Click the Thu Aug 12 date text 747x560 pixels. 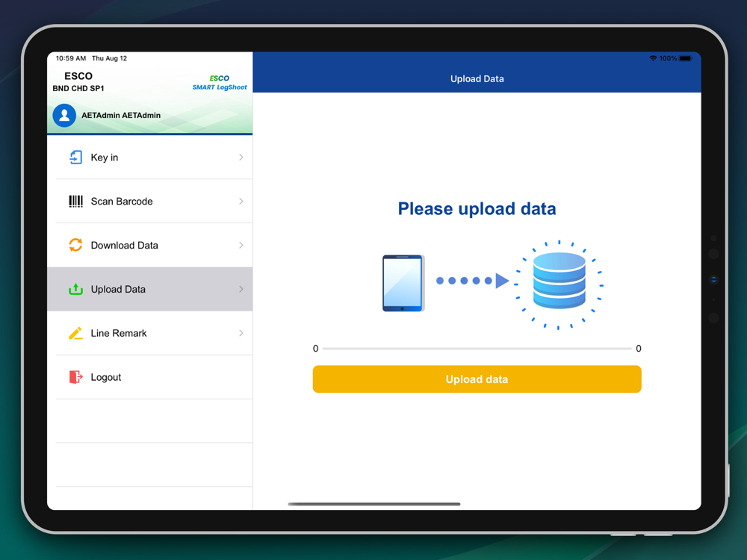pyautogui.click(x=109, y=58)
